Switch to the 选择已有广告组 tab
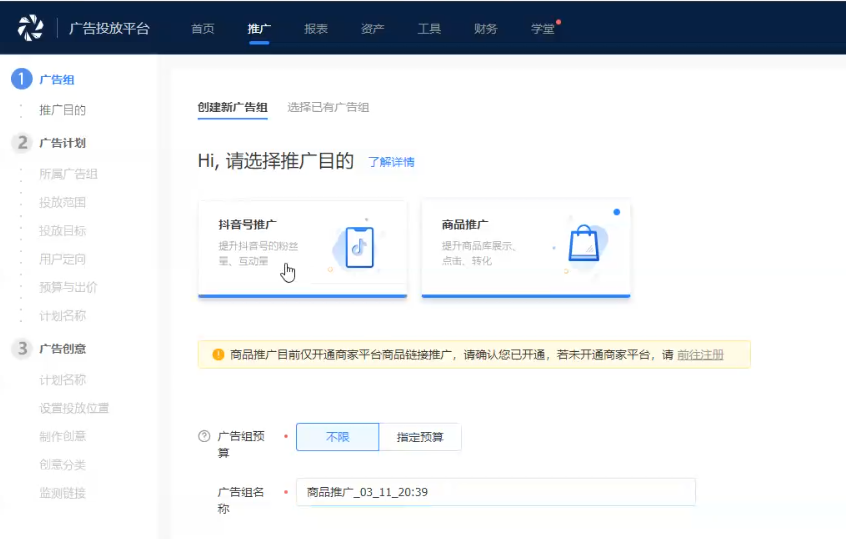846x539 pixels. pyautogui.click(x=328, y=107)
